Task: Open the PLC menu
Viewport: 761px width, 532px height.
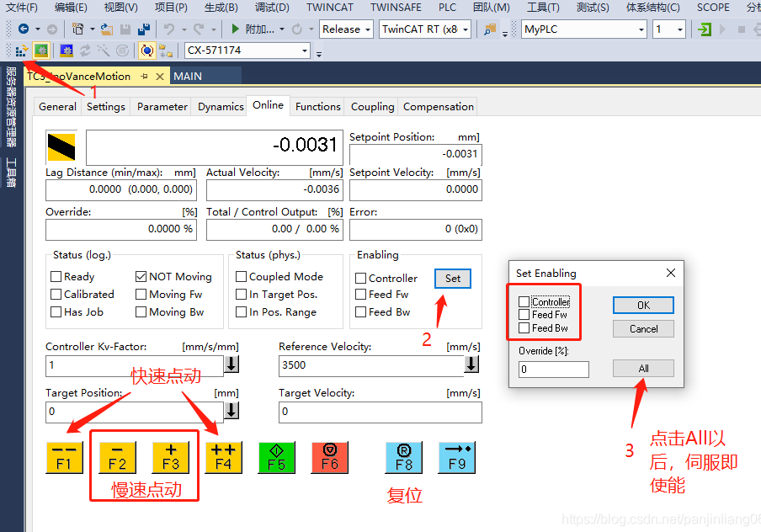Action: pos(447,8)
